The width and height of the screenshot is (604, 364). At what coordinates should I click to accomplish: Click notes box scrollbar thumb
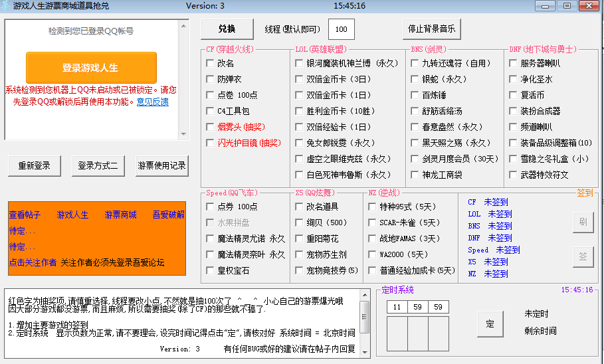[365, 317]
